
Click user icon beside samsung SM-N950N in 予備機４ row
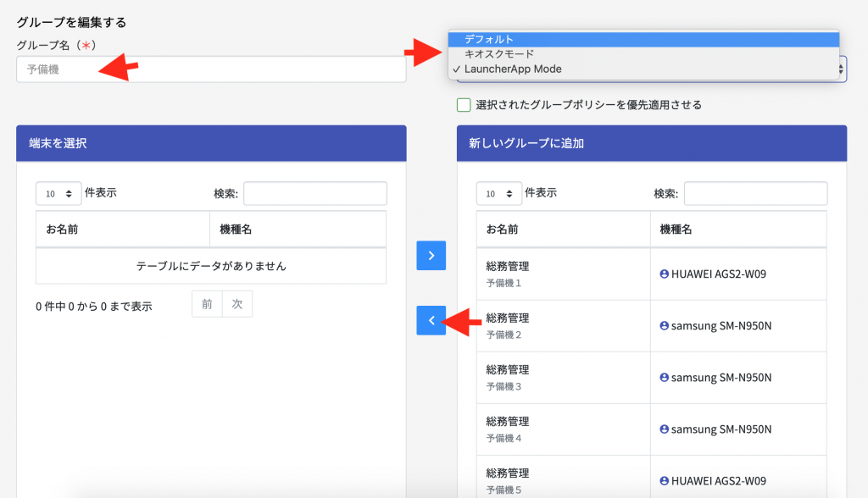point(665,429)
